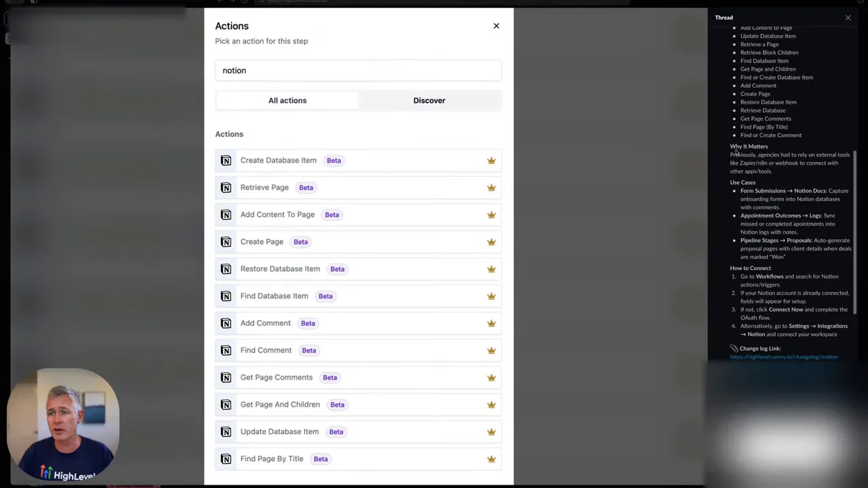Open the Retrieve Database entry in Thread panel

[x=763, y=110]
